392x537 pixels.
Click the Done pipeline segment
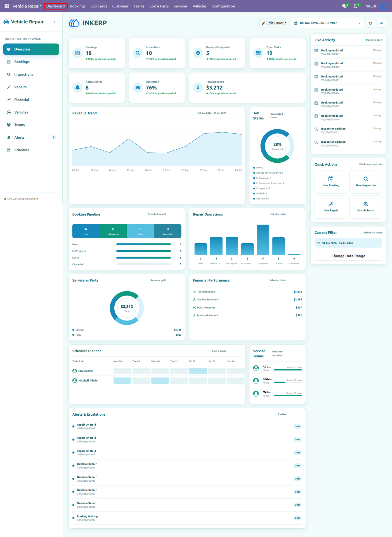[140, 231]
